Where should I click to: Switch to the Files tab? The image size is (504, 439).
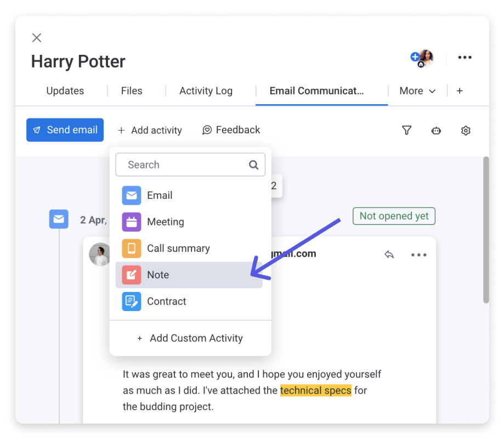point(132,91)
